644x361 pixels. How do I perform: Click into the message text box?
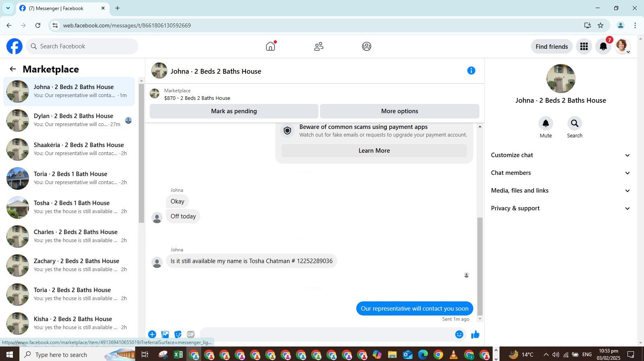click(326, 334)
